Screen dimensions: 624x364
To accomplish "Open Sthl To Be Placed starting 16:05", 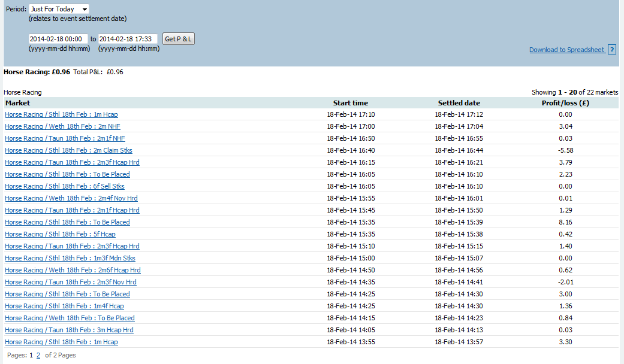I will 67,174.
